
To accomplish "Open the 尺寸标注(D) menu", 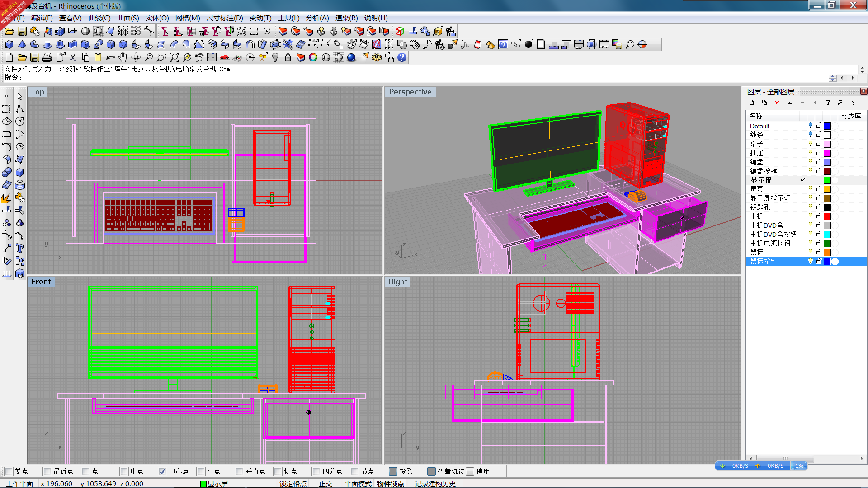I will point(225,18).
